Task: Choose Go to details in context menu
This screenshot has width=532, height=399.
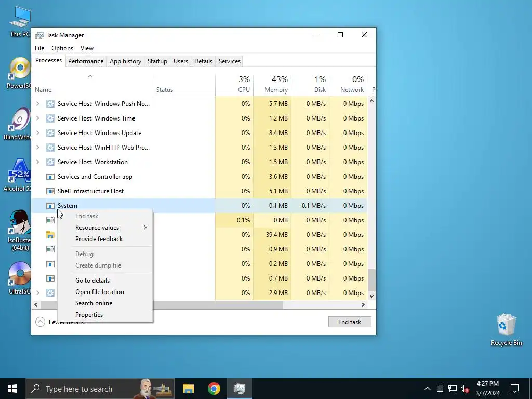Action: pos(105,281)
